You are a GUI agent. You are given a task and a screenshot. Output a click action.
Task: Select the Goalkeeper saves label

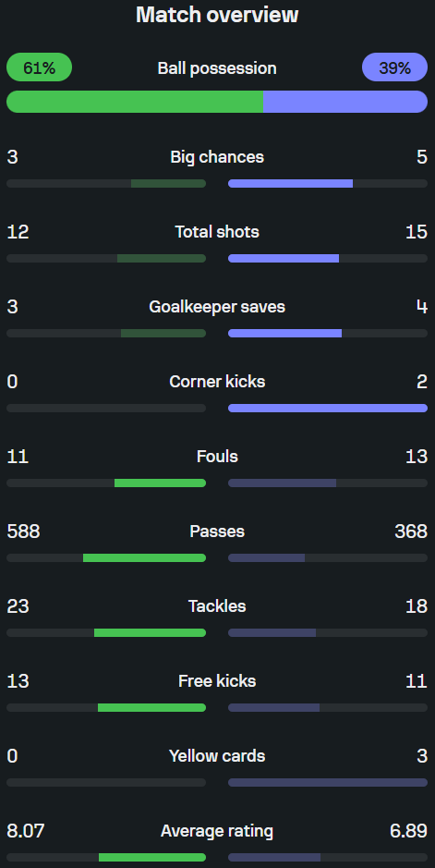[217, 307]
